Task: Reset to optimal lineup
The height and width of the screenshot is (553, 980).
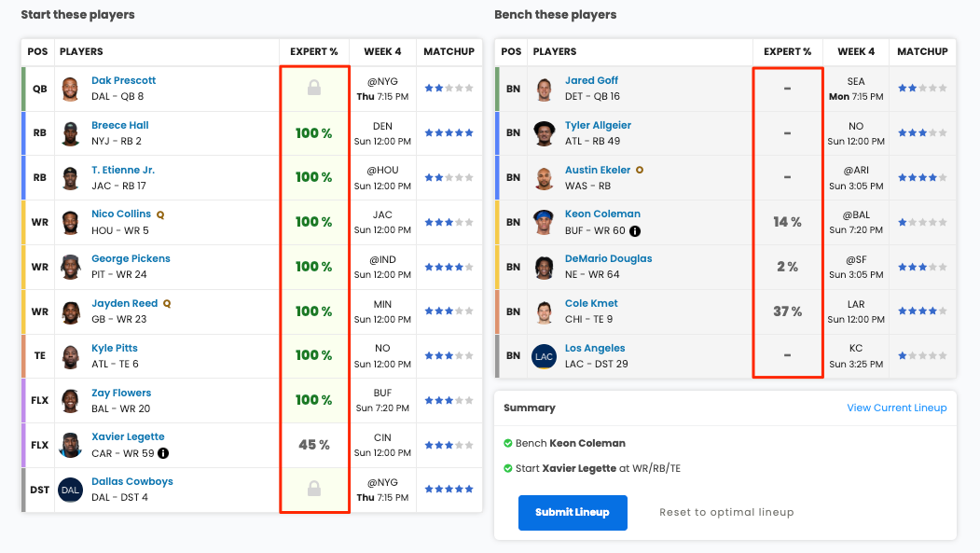Action: 726,512
